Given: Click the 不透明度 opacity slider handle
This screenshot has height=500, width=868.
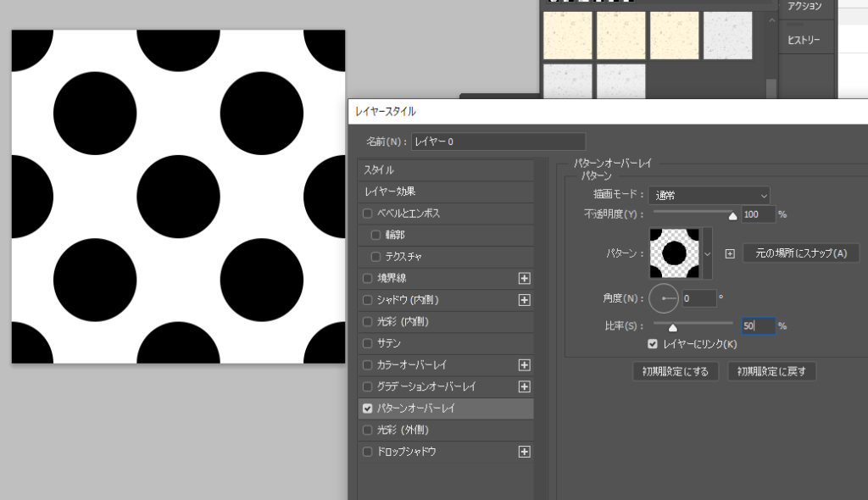Looking at the screenshot, I should 732,216.
